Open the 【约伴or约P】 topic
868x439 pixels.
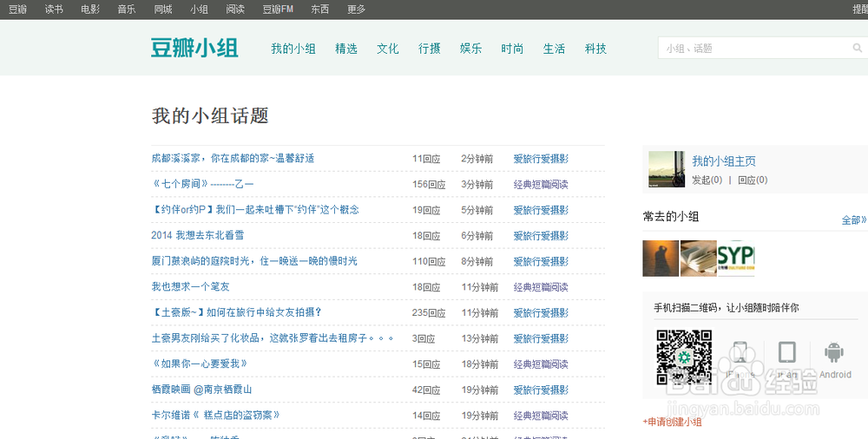coord(255,210)
